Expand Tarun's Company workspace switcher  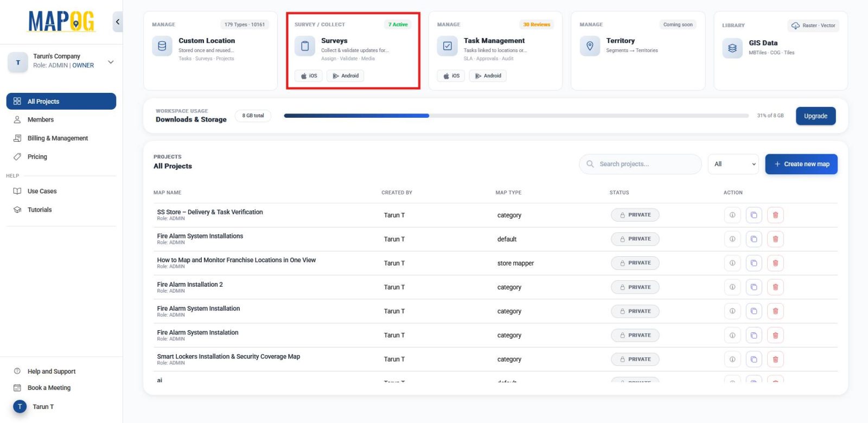click(x=111, y=62)
